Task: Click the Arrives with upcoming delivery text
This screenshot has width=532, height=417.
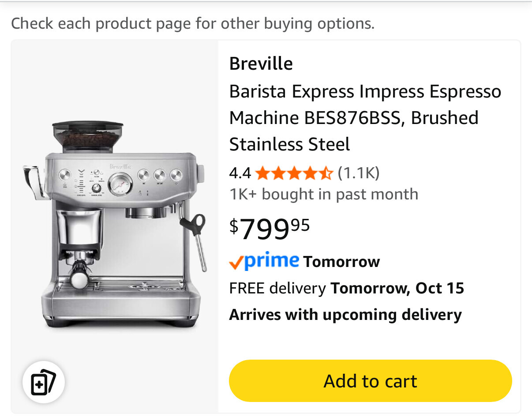Action: 345,315
